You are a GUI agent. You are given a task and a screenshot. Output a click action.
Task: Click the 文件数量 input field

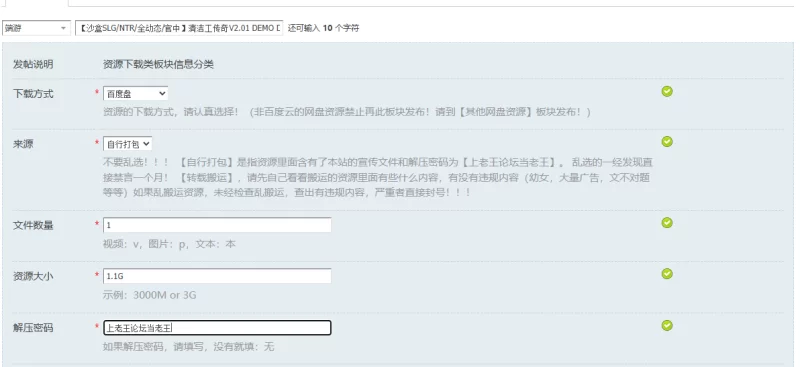[217, 225]
